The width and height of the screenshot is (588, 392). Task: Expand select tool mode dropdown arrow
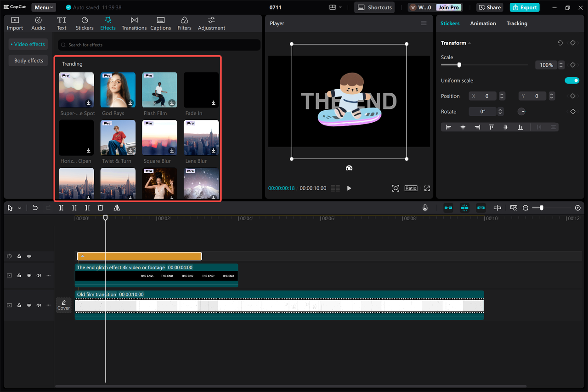[19, 208]
